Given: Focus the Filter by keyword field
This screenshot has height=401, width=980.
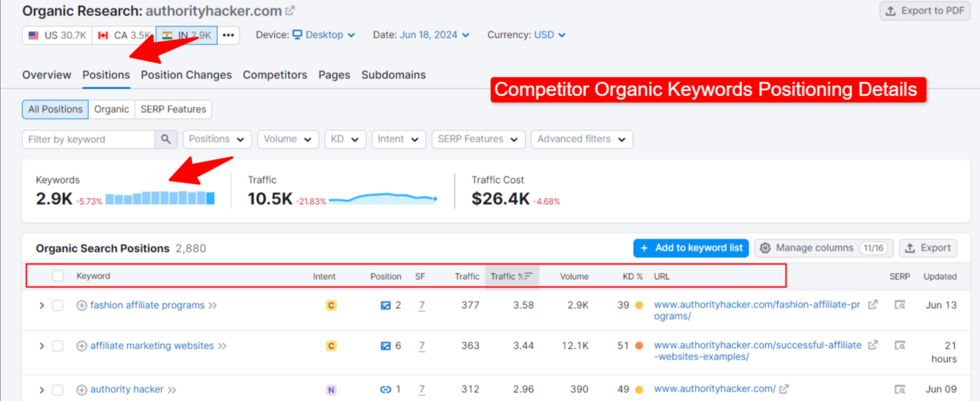Looking at the screenshot, I should pyautogui.click(x=89, y=139).
